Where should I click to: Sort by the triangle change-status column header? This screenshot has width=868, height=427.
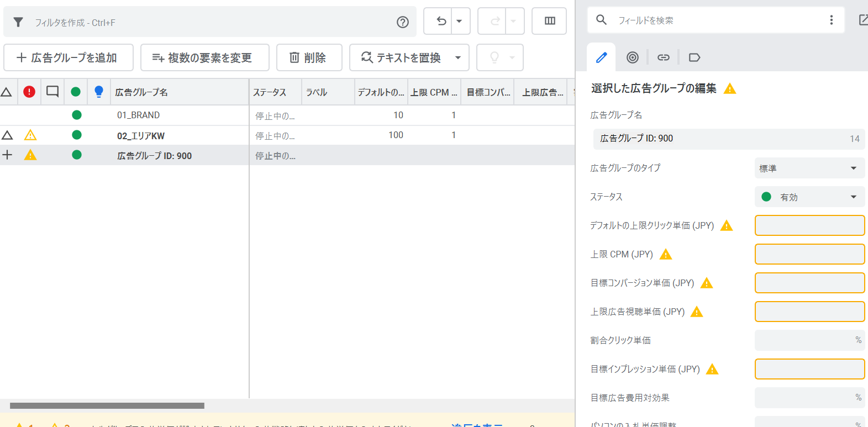(x=7, y=92)
